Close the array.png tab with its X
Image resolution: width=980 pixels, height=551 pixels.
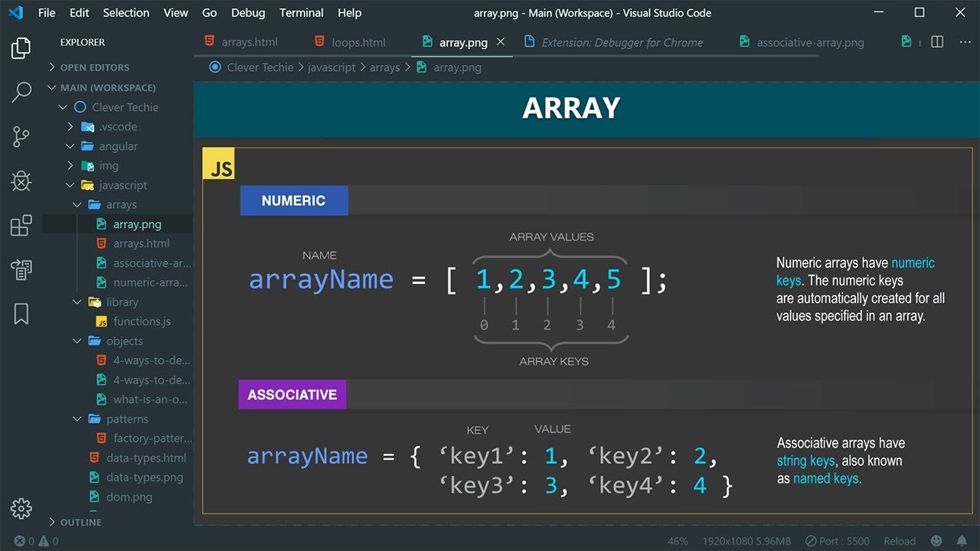point(501,42)
